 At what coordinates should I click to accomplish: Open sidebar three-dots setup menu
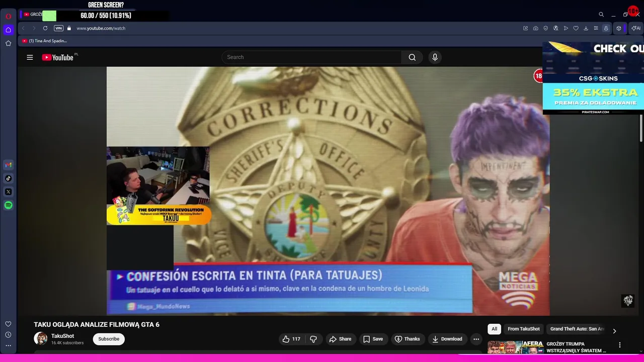pos(8,345)
